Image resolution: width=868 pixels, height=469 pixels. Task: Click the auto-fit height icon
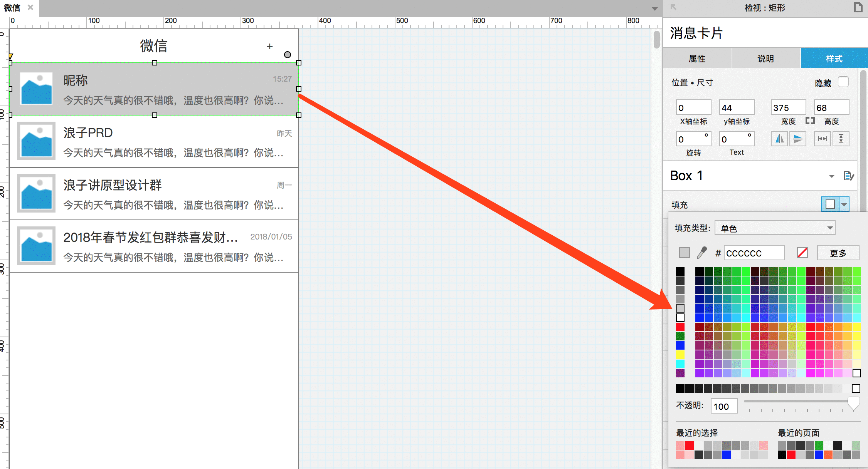[x=841, y=139]
